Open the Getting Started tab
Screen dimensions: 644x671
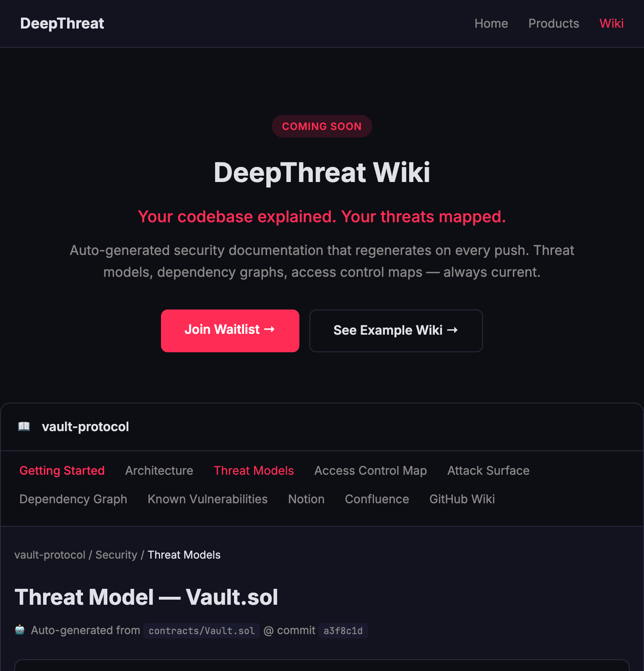tap(62, 471)
